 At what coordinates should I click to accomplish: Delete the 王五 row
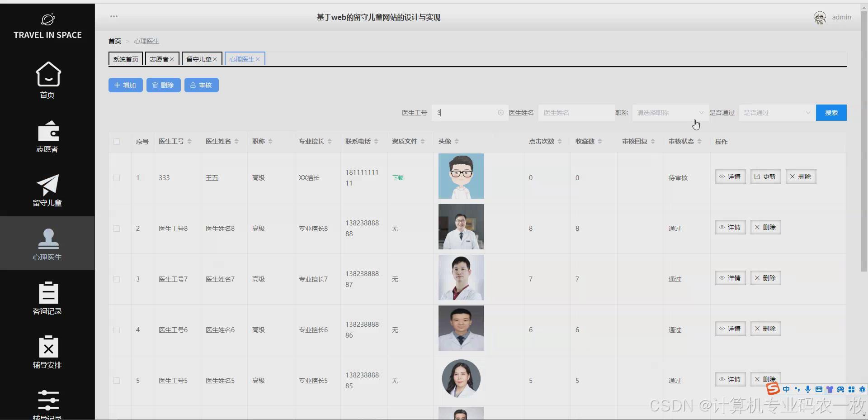pyautogui.click(x=801, y=177)
